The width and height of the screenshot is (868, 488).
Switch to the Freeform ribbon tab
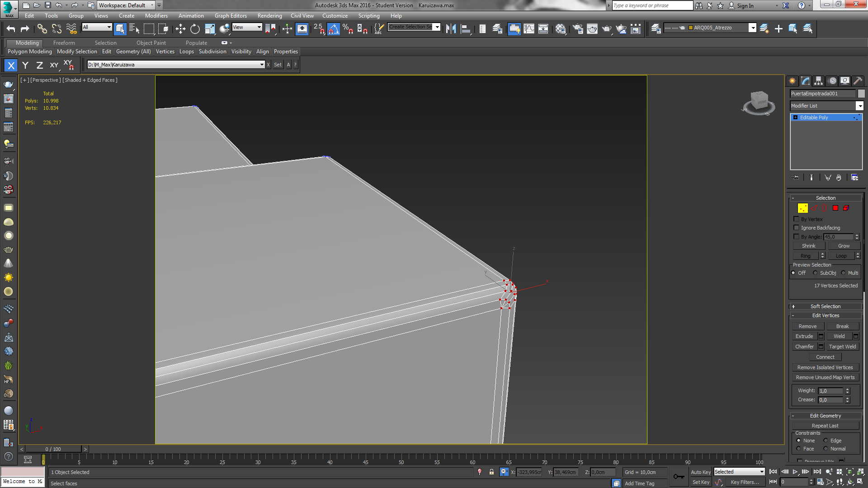tap(64, 43)
